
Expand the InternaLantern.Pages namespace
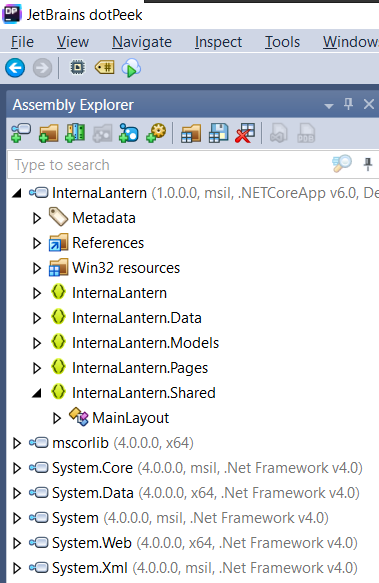click(36, 368)
